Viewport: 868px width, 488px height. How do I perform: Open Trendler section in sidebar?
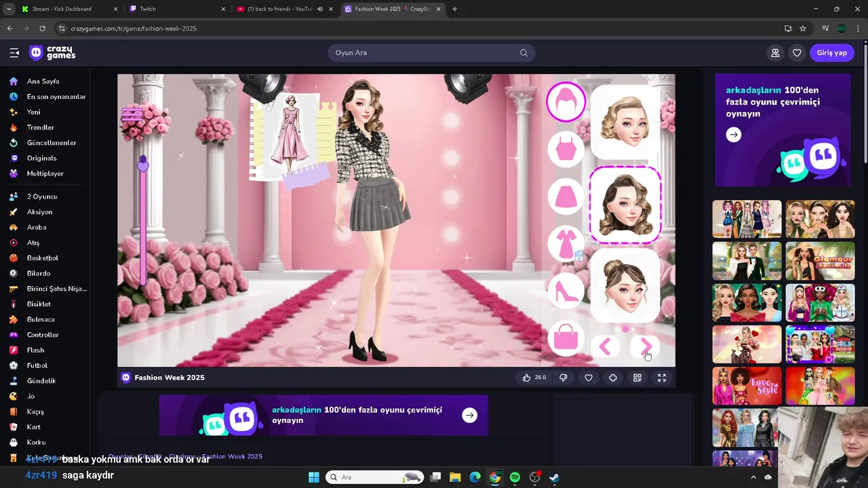pos(45,127)
